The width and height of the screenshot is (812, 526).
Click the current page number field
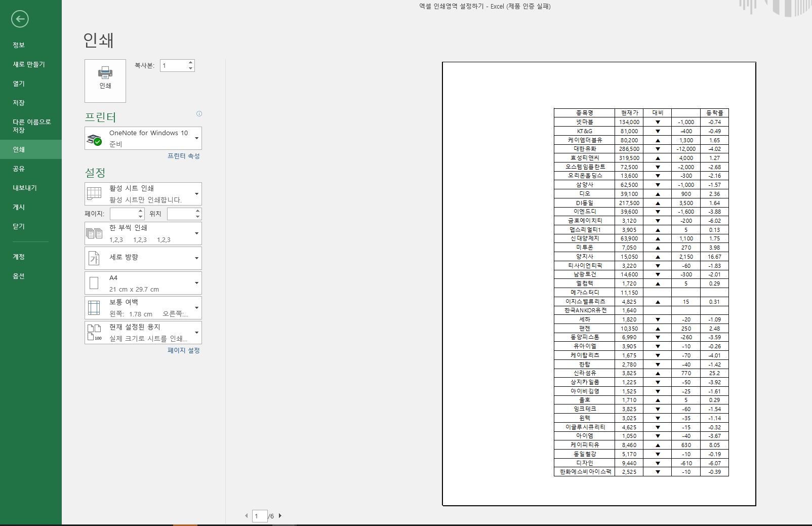[260, 516]
